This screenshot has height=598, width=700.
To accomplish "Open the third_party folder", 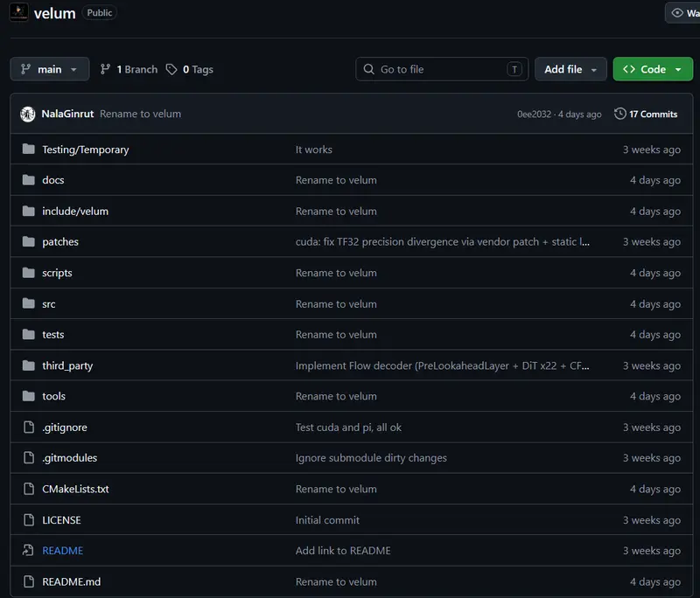I will 67,365.
